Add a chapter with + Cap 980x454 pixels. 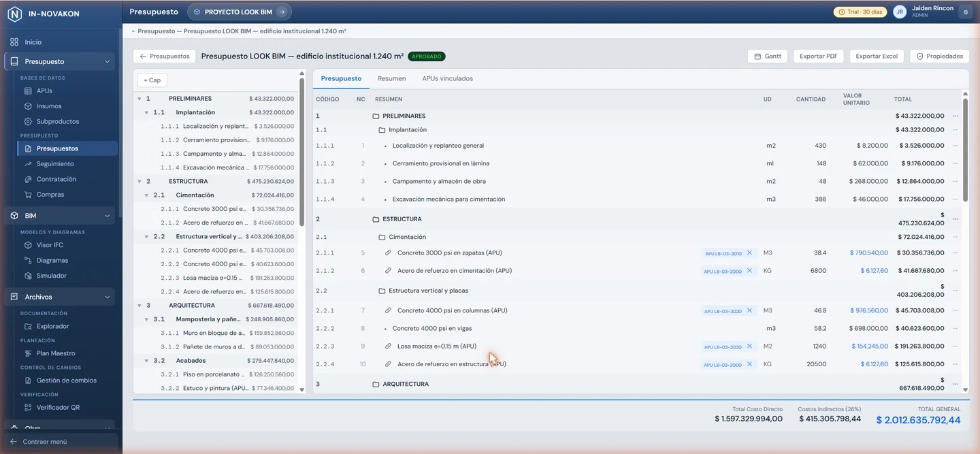[x=152, y=80]
